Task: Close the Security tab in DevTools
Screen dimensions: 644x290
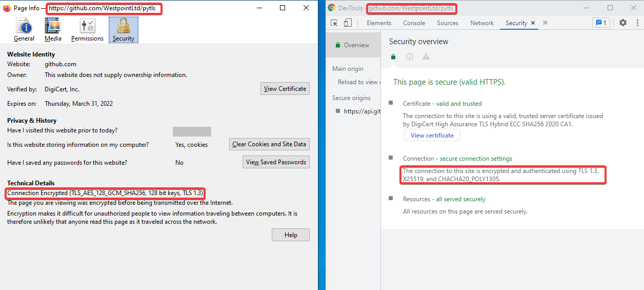Action: (533, 23)
